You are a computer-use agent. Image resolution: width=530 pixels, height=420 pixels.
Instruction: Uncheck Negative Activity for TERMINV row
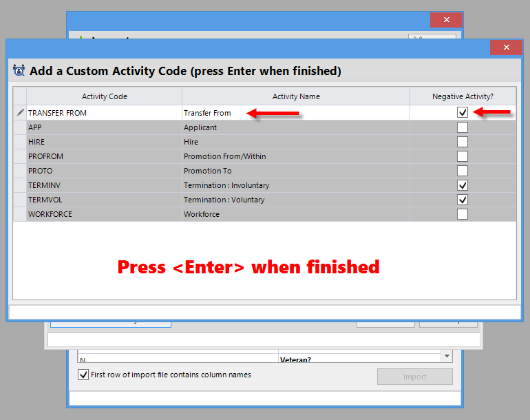pyautogui.click(x=463, y=185)
